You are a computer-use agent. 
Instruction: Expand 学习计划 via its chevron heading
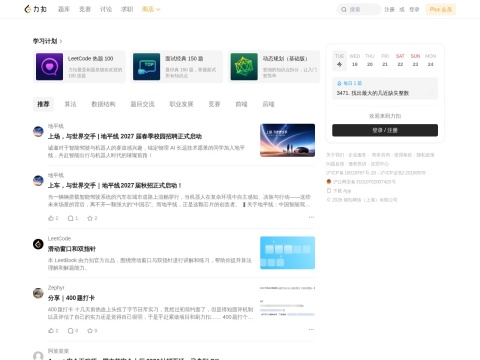click(47, 41)
